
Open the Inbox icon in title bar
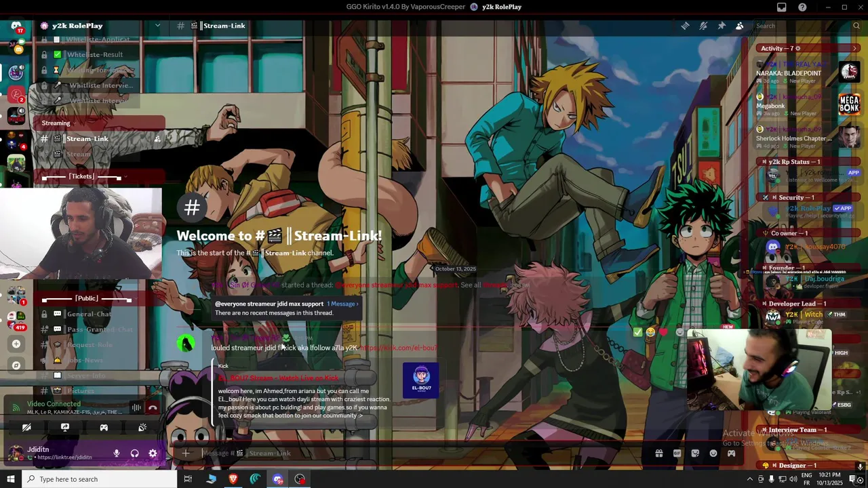click(782, 7)
